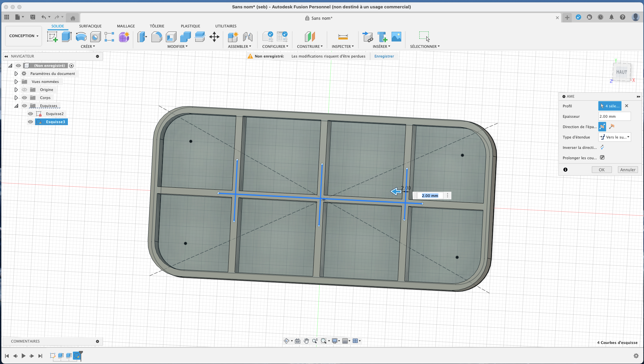
Task: Toggle visibility of the Origine folder
Action: (24, 90)
